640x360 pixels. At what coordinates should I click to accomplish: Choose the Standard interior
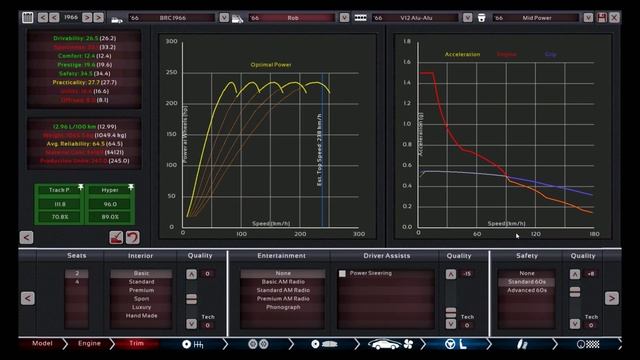[141, 282]
